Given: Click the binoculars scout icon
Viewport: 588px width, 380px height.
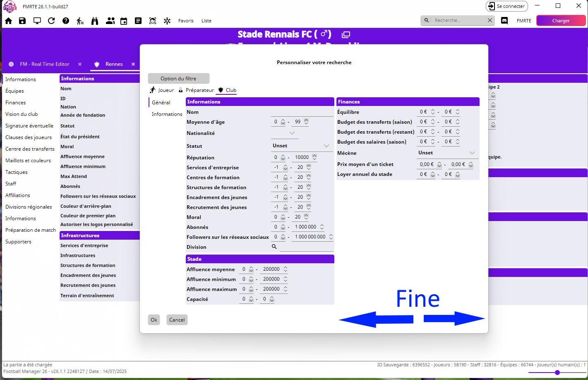Looking at the screenshot, I should pos(95,21).
